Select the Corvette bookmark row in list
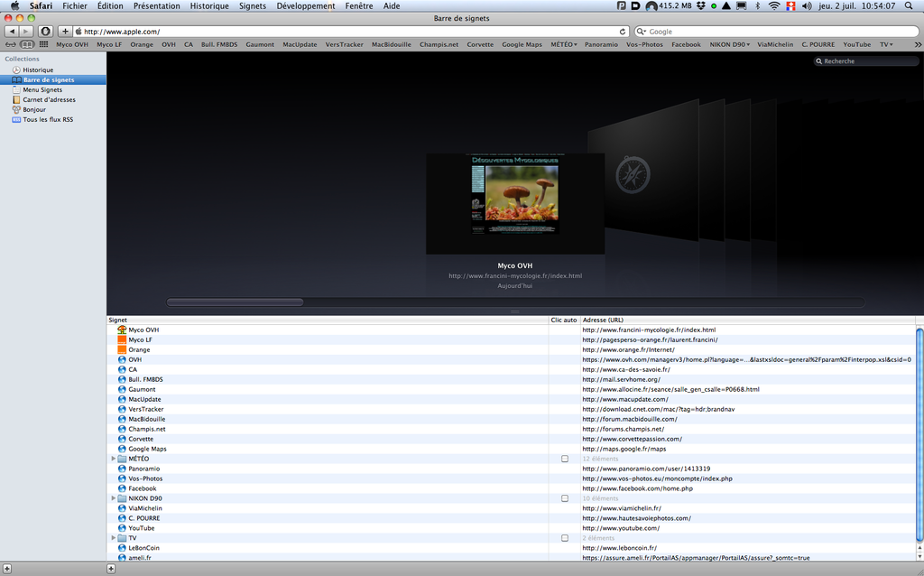 pos(512,439)
